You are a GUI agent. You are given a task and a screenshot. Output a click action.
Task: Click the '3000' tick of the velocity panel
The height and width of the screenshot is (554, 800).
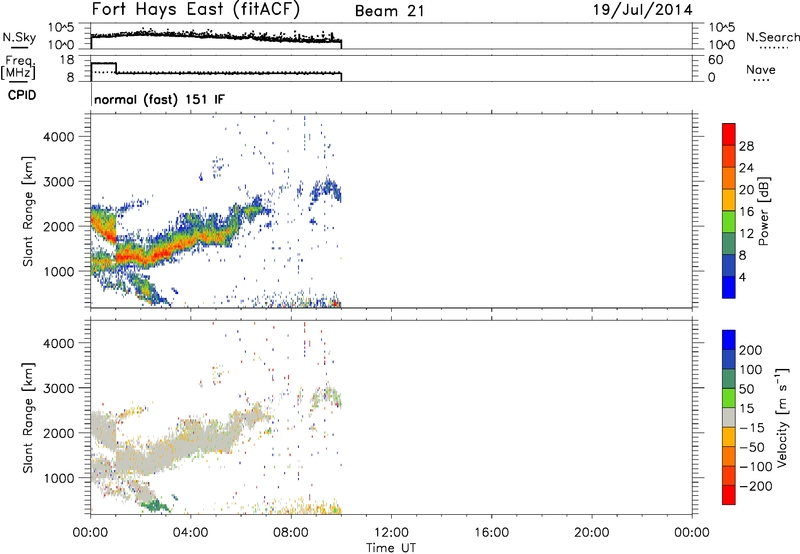click(59, 388)
